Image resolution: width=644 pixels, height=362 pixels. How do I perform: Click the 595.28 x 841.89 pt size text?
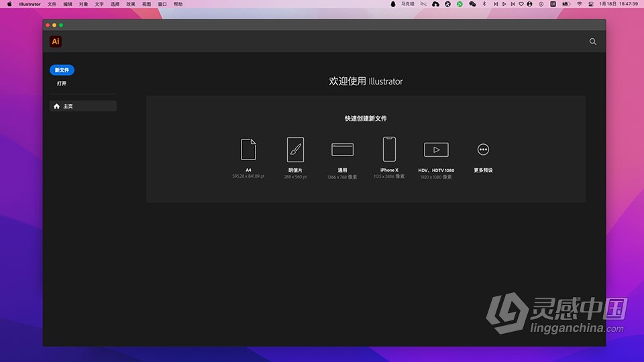pyautogui.click(x=248, y=176)
